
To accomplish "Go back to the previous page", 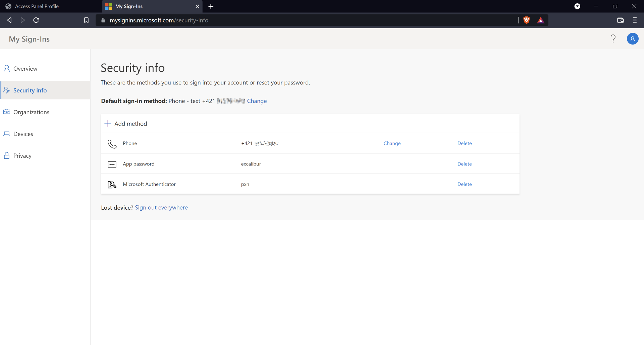I will click(9, 20).
